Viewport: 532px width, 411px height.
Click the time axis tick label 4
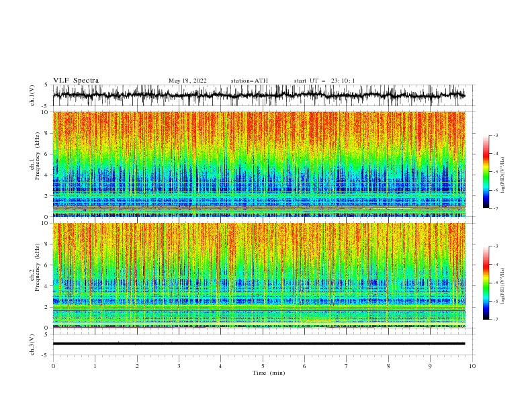pos(220,366)
